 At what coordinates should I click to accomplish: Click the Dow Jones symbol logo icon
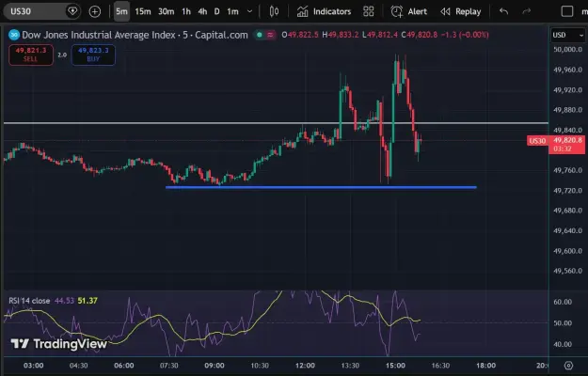[14, 35]
